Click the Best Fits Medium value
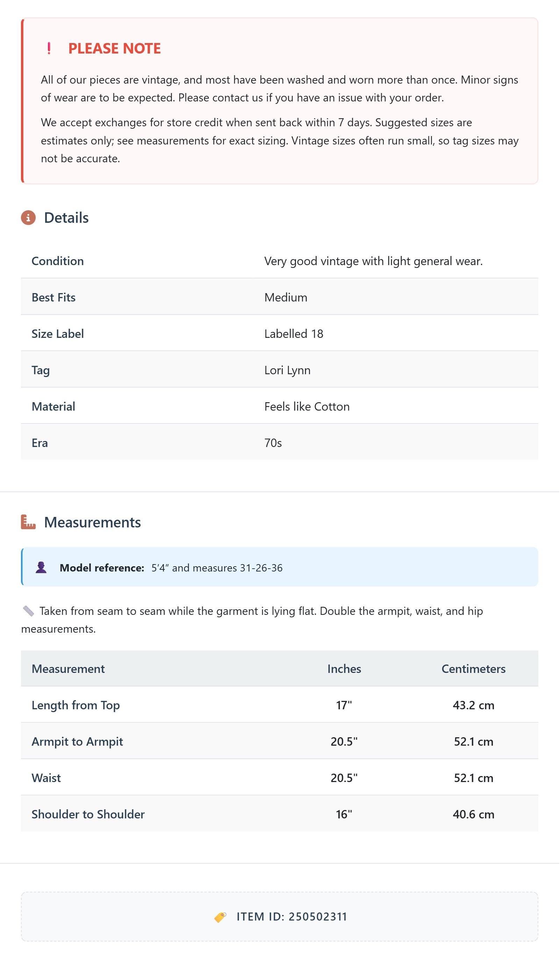 coord(286,298)
